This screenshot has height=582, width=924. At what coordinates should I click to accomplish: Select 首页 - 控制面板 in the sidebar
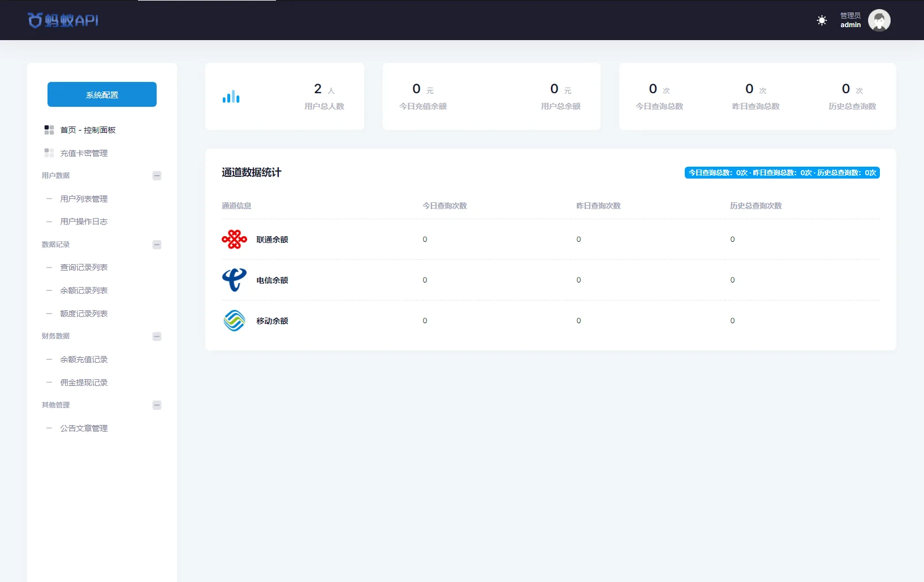[88, 129]
